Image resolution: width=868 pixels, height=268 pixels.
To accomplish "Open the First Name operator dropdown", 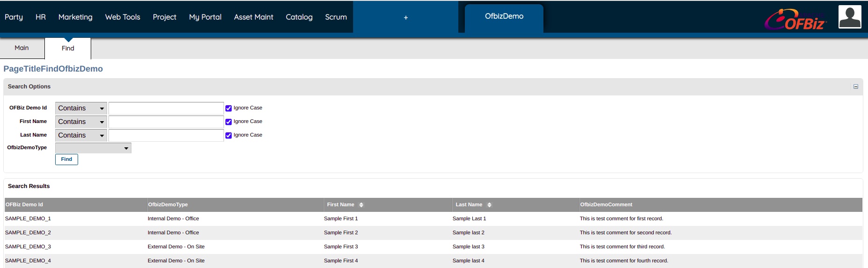I will coord(81,122).
